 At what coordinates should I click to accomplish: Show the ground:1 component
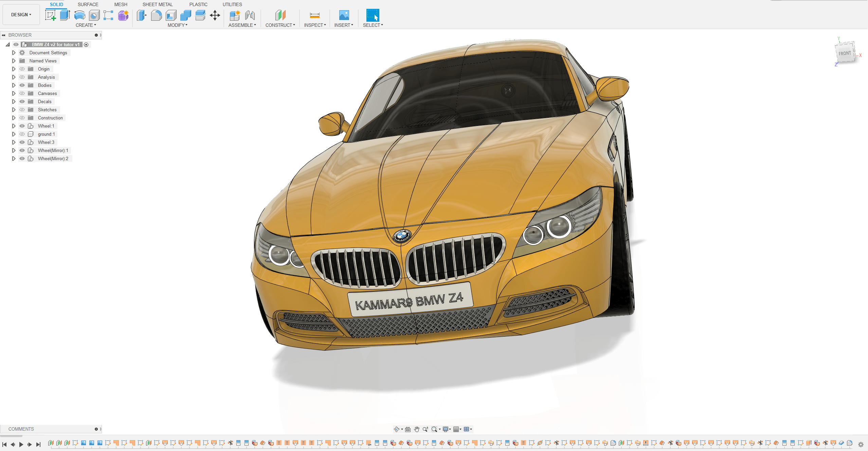click(22, 134)
